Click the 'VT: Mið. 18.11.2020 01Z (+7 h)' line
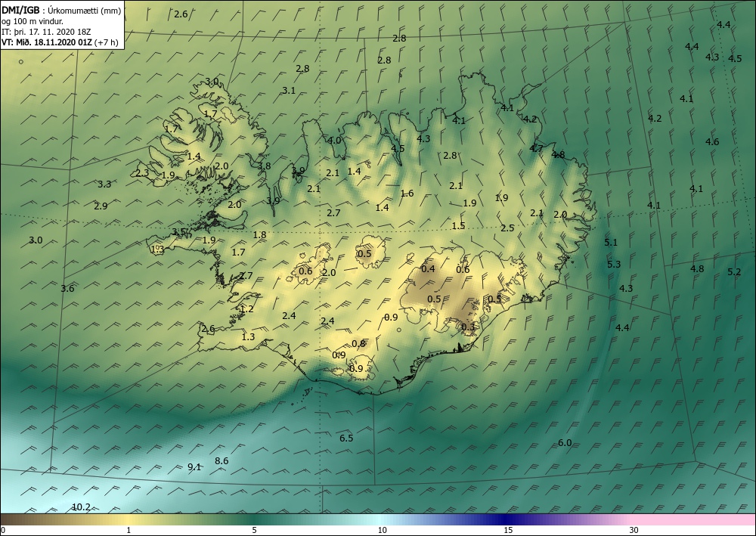756x536 pixels. tap(60, 42)
